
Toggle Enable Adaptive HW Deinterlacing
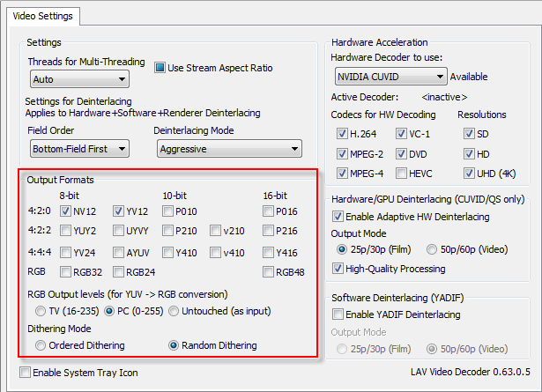click(338, 217)
